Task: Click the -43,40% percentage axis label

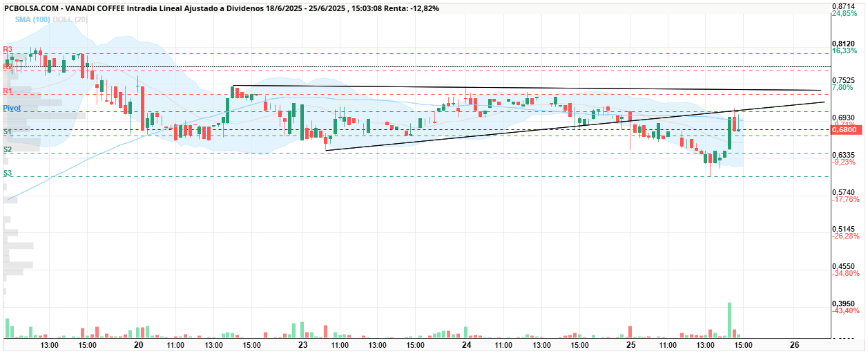Action: tap(845, 310)
